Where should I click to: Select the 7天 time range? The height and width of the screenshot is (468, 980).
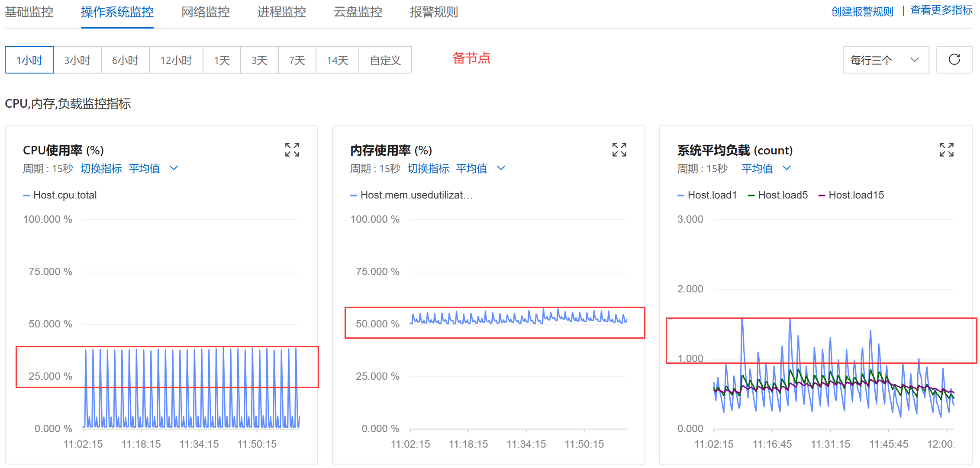coord(297,60)
